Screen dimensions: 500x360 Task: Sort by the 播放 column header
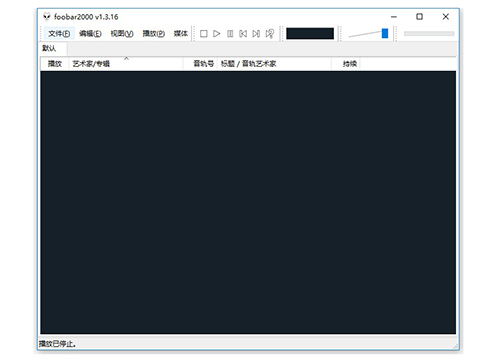pyautogui.click(x=55, y=64)
